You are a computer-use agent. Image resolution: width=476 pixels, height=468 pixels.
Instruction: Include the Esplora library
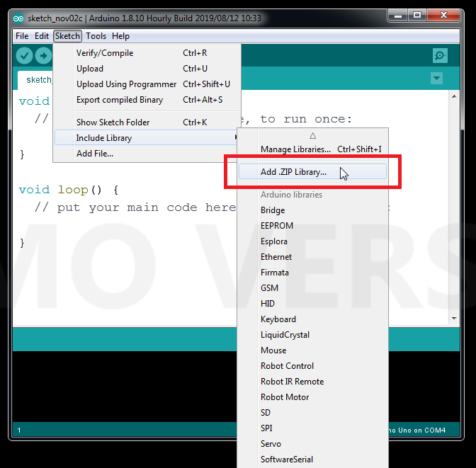(312, 241)
